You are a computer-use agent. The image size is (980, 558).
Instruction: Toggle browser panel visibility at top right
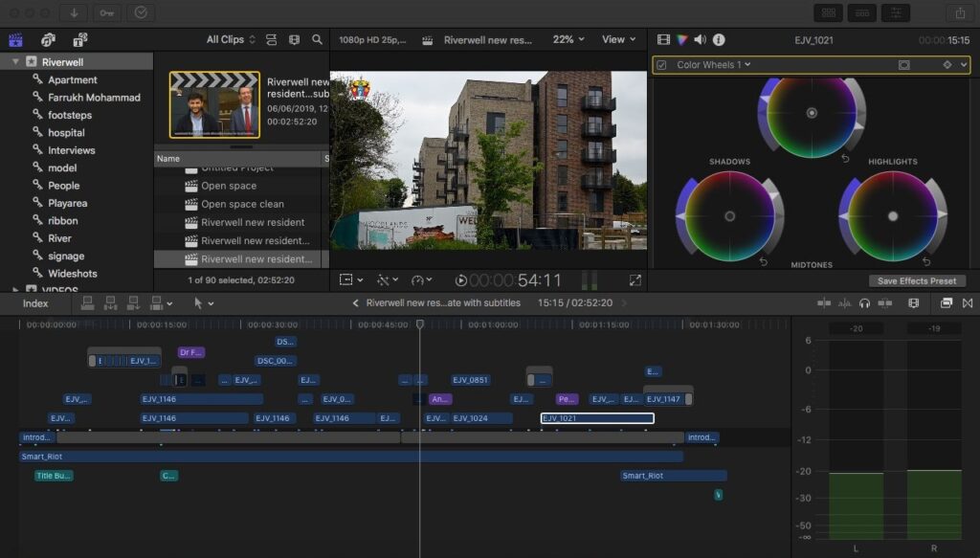829,12
